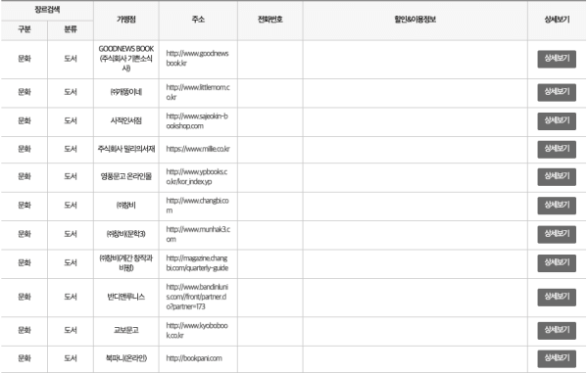Show details for 북파니(온라인)
Screen dimensions: 588x373
(x=557, y=358)
